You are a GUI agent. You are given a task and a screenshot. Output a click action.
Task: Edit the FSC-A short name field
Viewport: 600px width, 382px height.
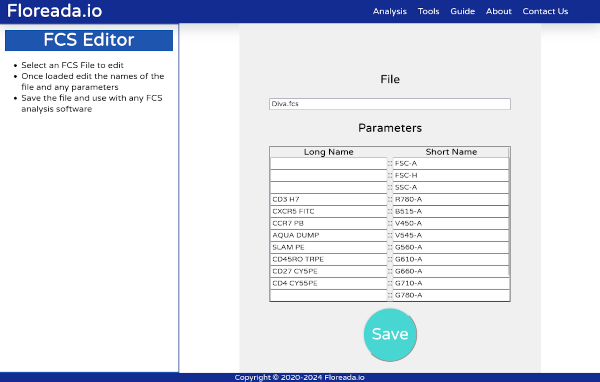click(451, 163)
